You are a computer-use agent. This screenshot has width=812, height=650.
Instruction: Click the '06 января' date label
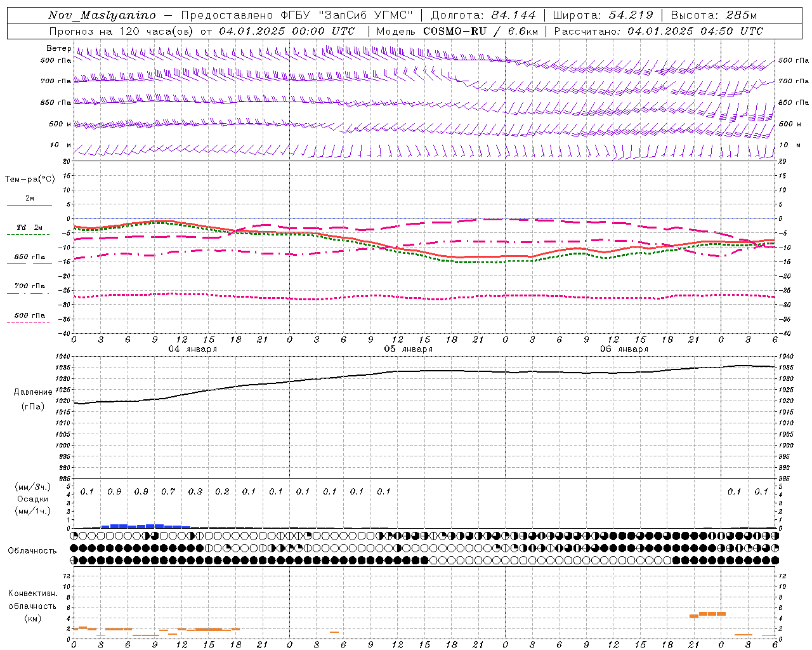[624, 348]
